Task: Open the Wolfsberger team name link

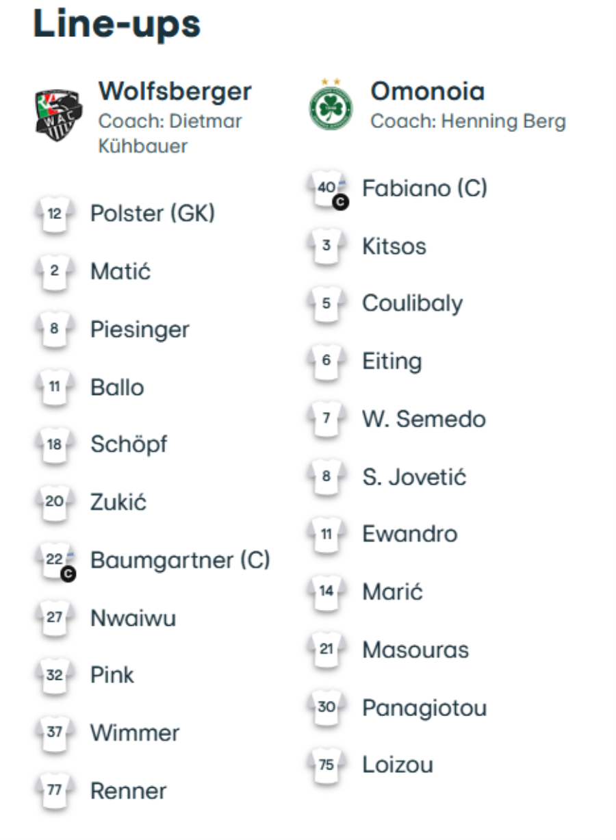Action: 175,91
